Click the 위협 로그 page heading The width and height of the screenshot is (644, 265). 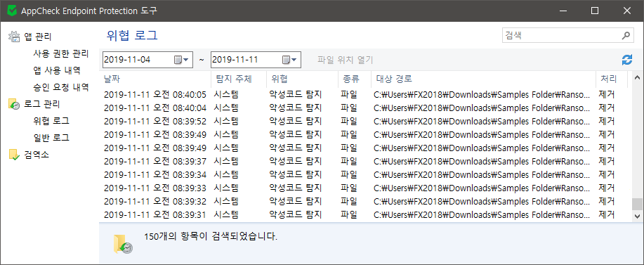tap(132, 35)
